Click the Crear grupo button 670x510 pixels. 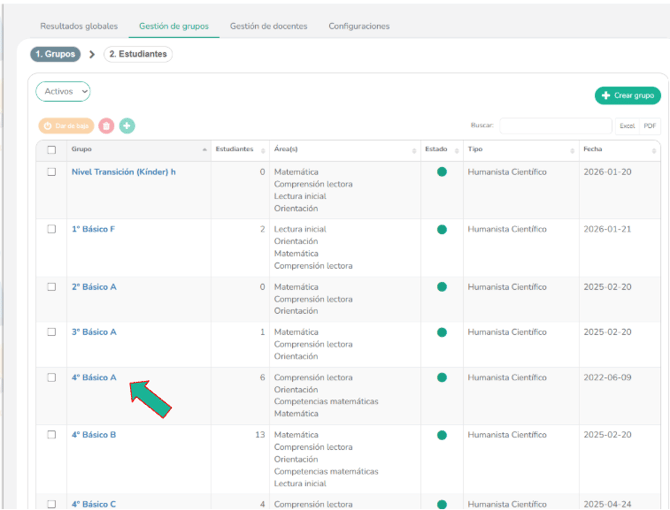(x=627, y=95)
